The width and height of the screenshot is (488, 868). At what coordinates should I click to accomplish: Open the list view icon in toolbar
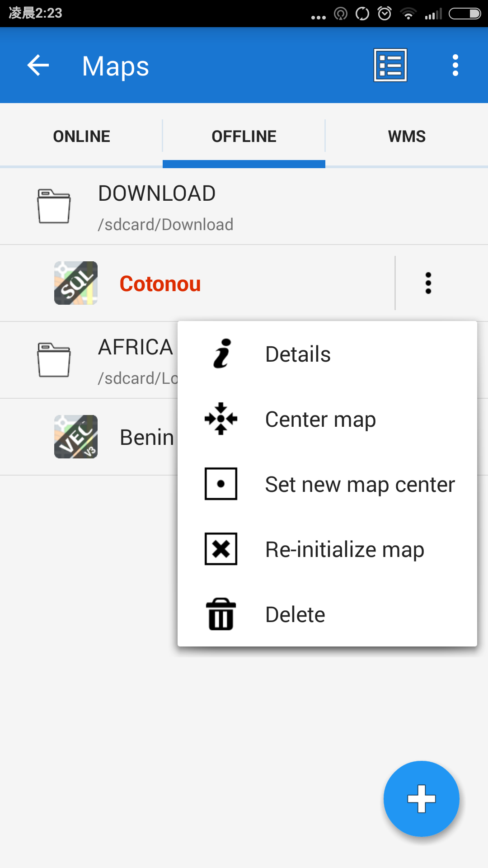point(390,66)
